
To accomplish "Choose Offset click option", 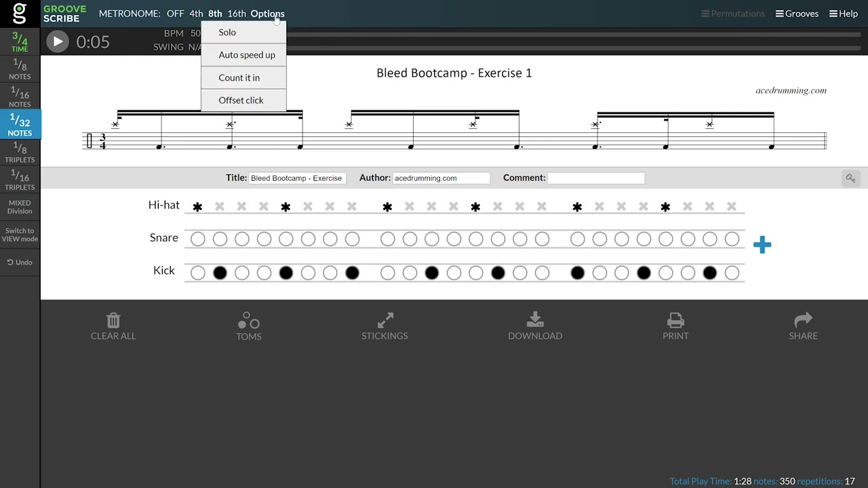I will point(243,100).
